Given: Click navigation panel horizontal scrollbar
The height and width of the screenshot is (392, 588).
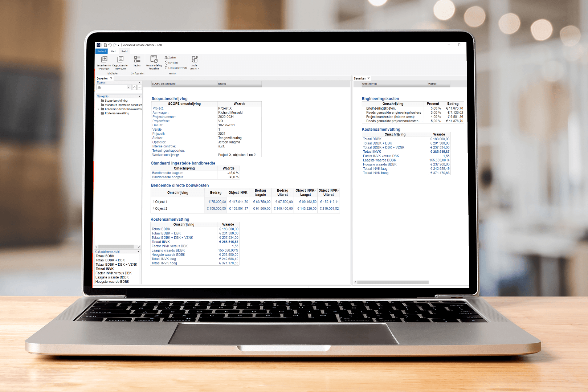Looking at the screenshot, I should [x=116, y=246].
